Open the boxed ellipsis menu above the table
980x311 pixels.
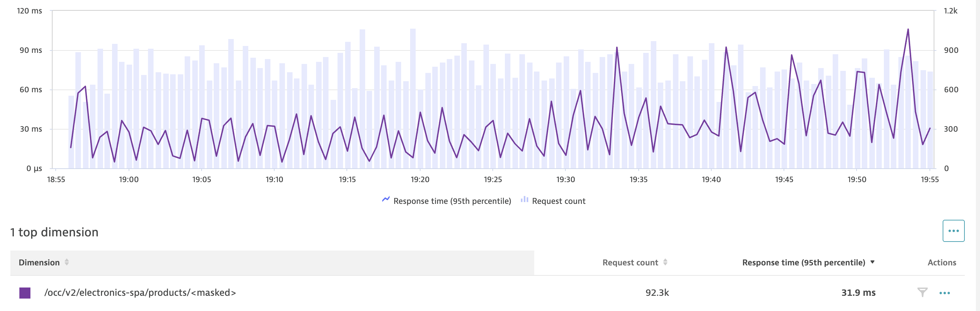coord(953,231)
